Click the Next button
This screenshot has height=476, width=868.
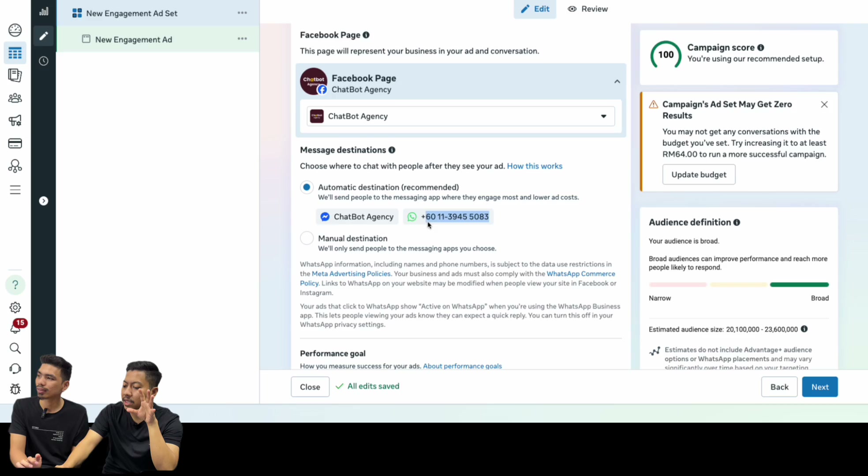819,387
